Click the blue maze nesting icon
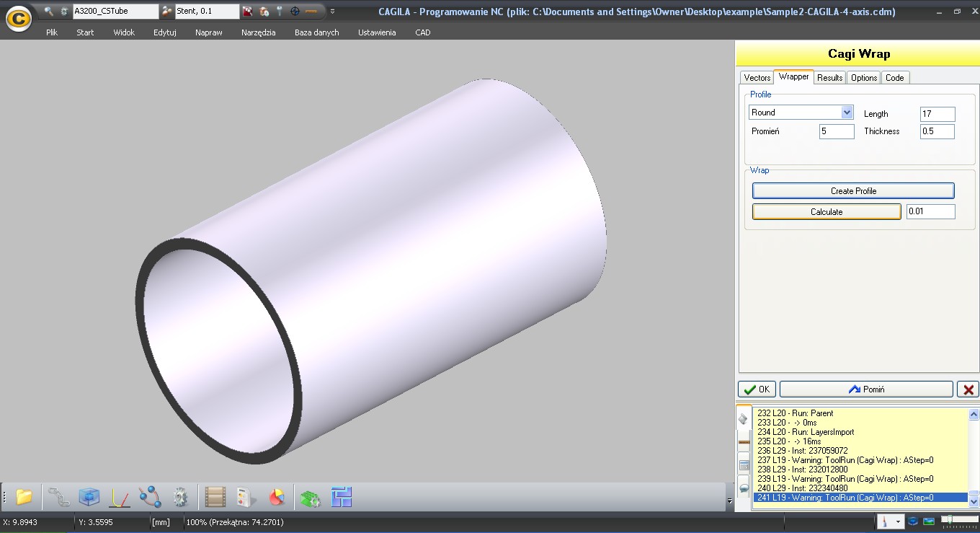The width and height of the screenshot is (980, 533). (342, 497)
